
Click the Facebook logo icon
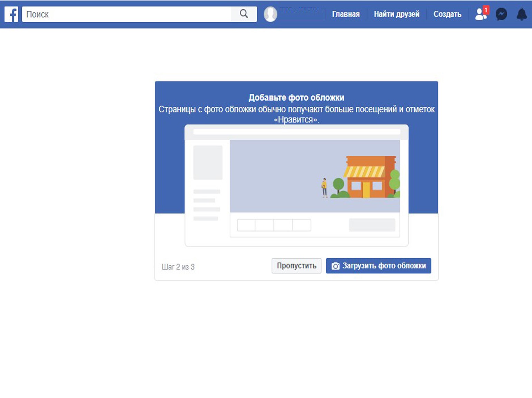[11, 14]
